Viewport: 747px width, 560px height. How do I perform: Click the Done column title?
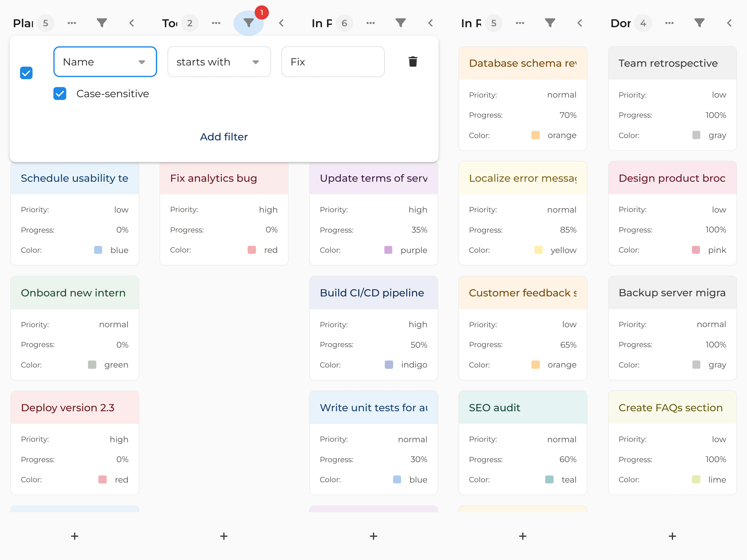pyautogui.click(x=620, y=23)
